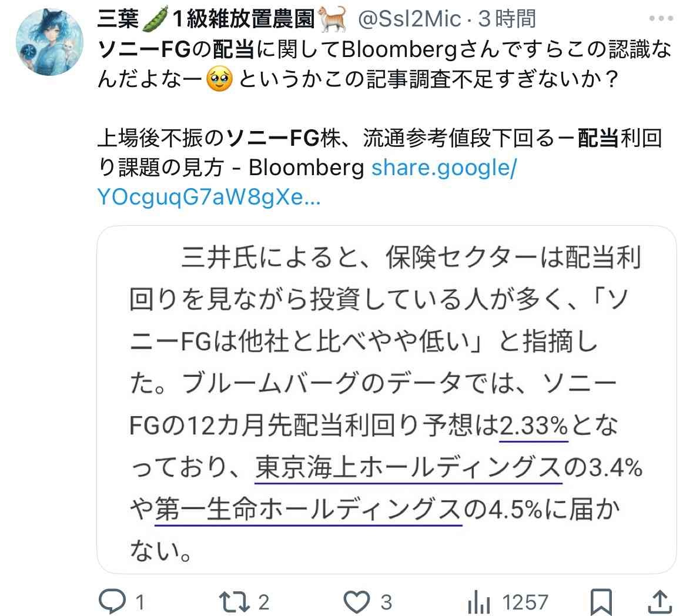This screenshot has height=616, width=693.
Task: Open the share upload icon
Action: pyautogui.click(x=660, y=602)
